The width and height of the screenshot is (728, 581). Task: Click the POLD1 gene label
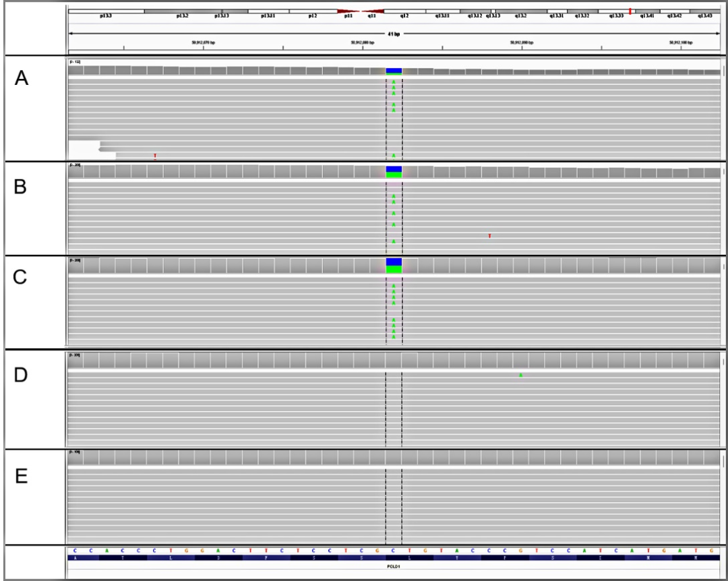pyautogui.click(x=394, y=568)
